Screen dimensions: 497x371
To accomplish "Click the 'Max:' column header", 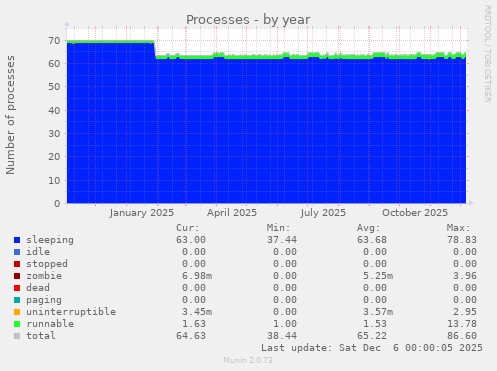I will pos(459,228).
